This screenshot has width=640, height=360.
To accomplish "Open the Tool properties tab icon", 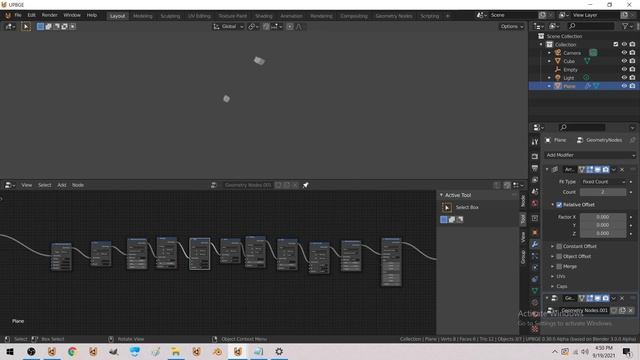I will point(535,142).
